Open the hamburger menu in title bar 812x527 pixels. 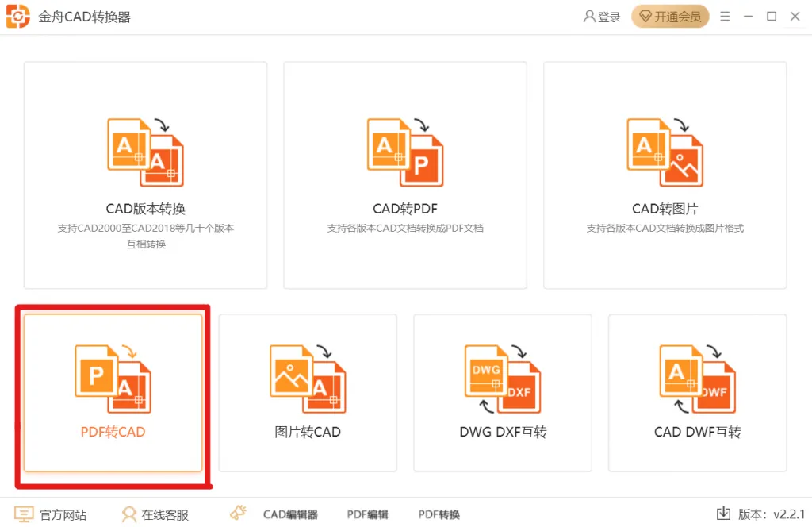pos(725,17)
